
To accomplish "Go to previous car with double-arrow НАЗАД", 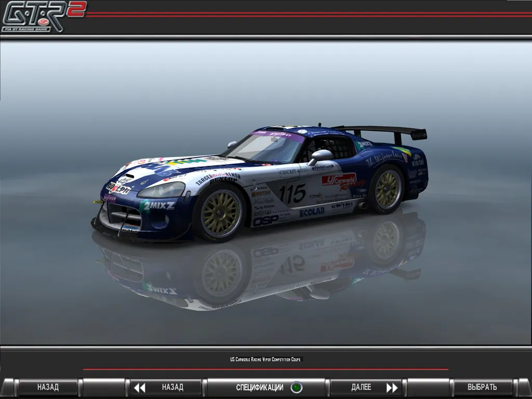I will coord(166,387).
